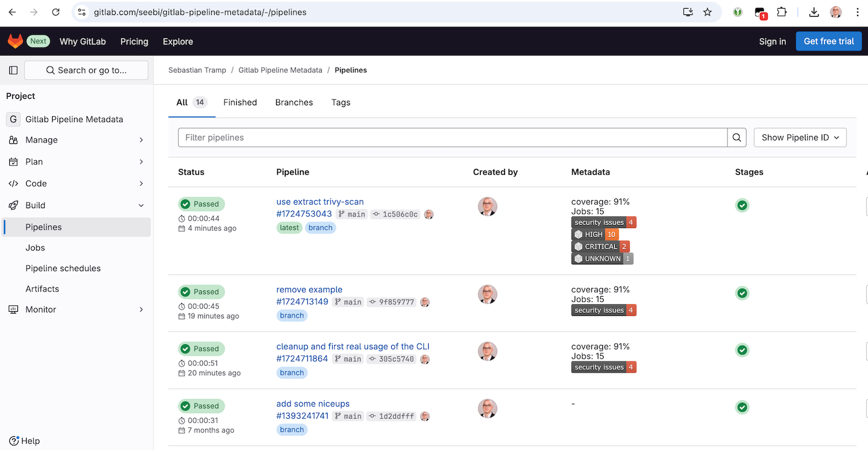Click the filter pipelines search magnifier button

coord(737,138)
